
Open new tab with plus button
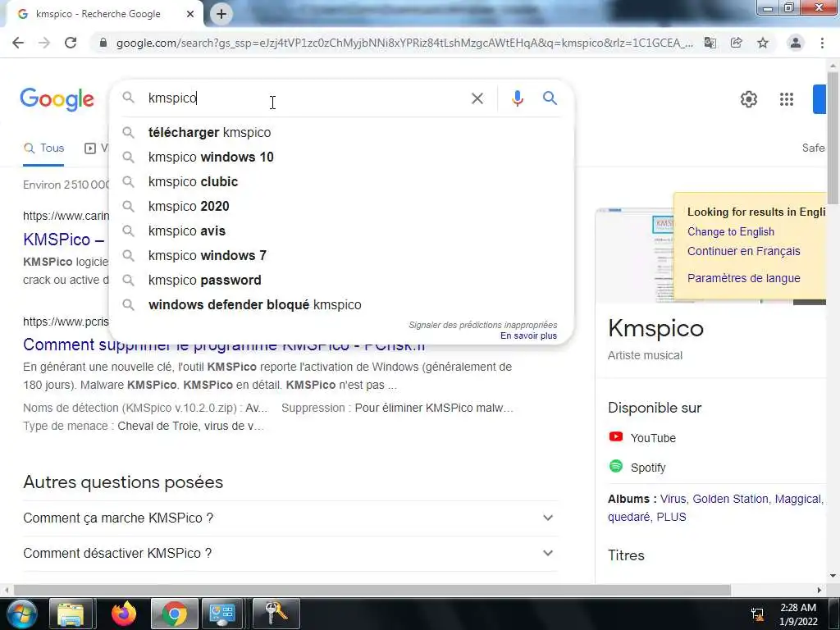221,14
